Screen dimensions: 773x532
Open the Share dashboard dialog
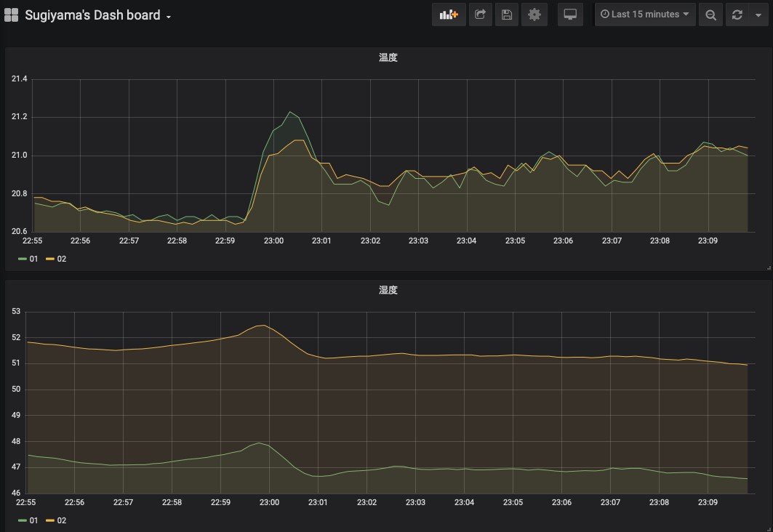point(480,15)
